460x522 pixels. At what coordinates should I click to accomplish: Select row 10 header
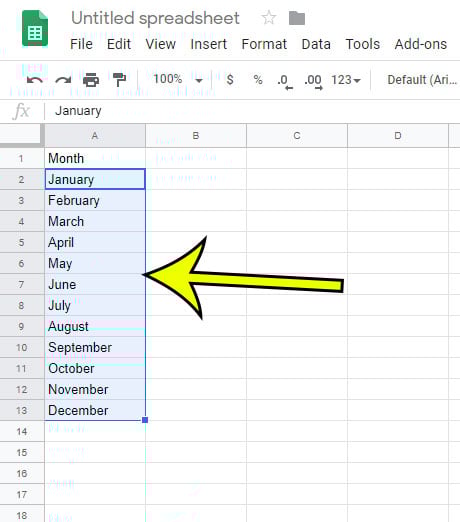pos(22,347)
